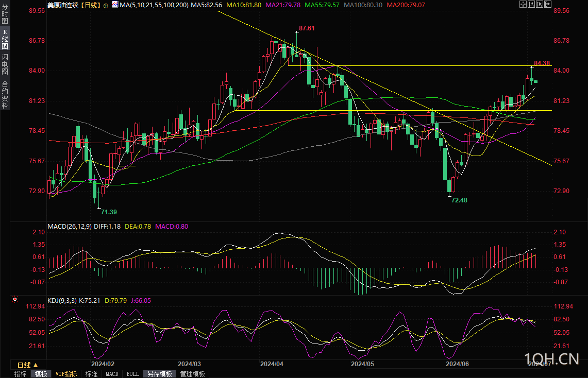Screen dimensions: 588x378
Task: Click the MA21:79.78 value
Action: [x=283, y=5]
